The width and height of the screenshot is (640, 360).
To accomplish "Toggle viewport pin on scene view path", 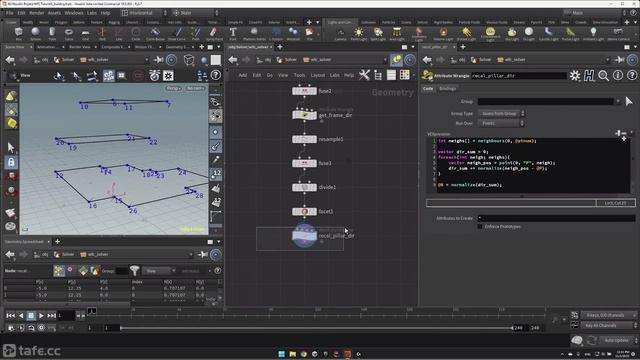I will 159,60.
